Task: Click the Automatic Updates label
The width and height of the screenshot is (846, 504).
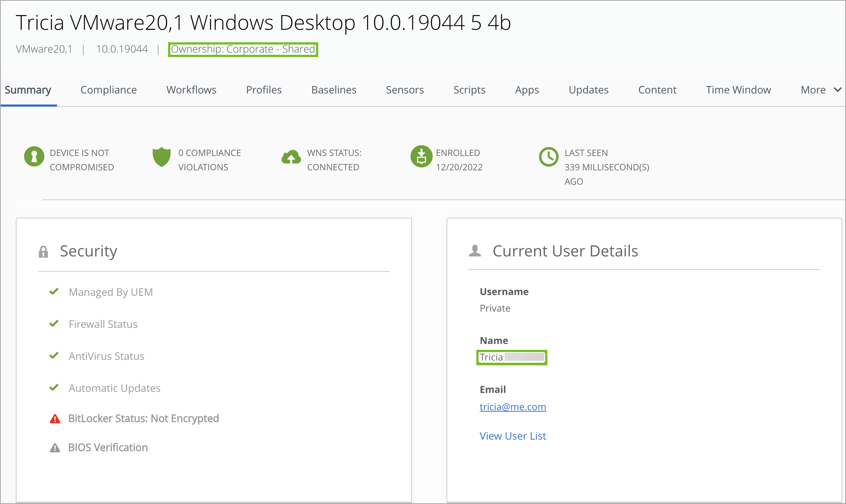Action: pyautogui.click(x=114, y=388)
